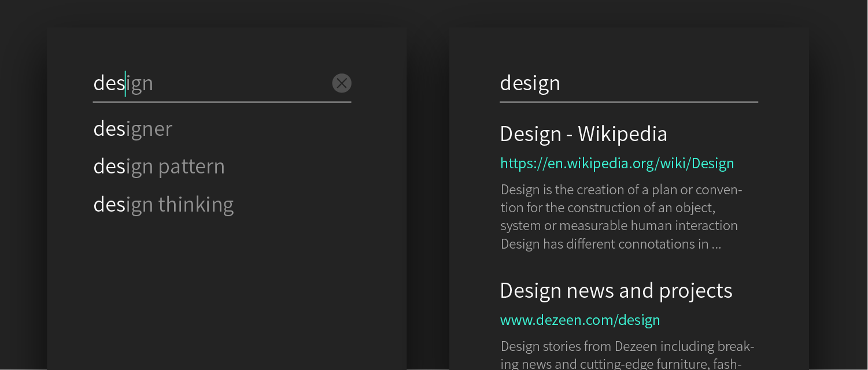Image resolution: width=868 pixels, height=370 pixels.
Task: Pick the "design thinking" suggestion
Action: point(164,205)
